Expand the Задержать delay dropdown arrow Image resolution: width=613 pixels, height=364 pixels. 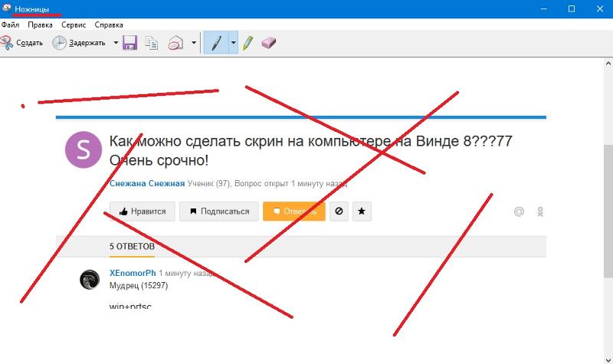tap(116, 43)
